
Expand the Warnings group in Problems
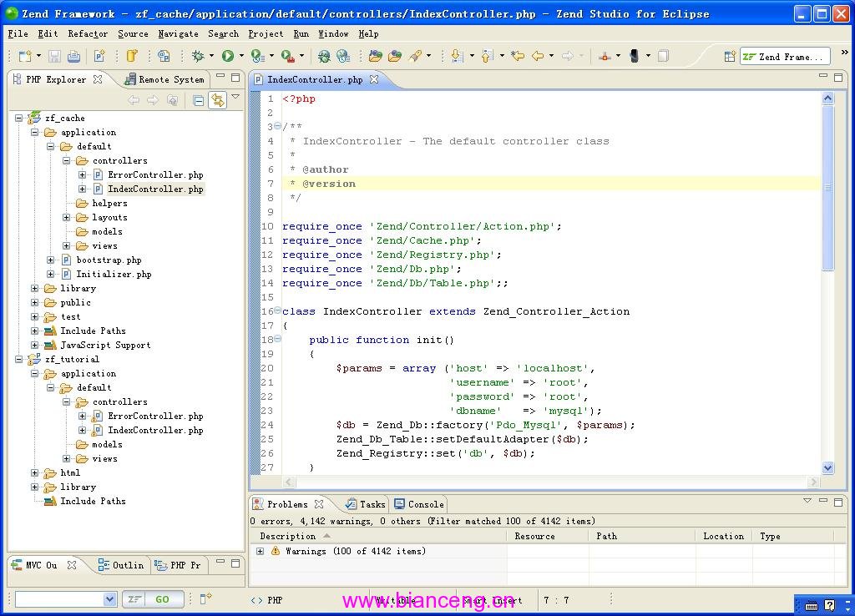(261, 551)
